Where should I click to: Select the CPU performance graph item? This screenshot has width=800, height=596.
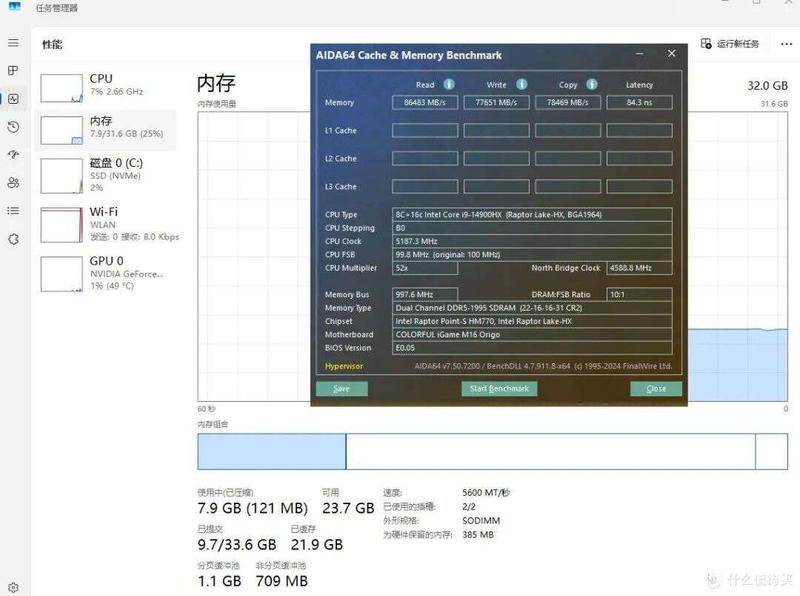[x=105, y=87]
